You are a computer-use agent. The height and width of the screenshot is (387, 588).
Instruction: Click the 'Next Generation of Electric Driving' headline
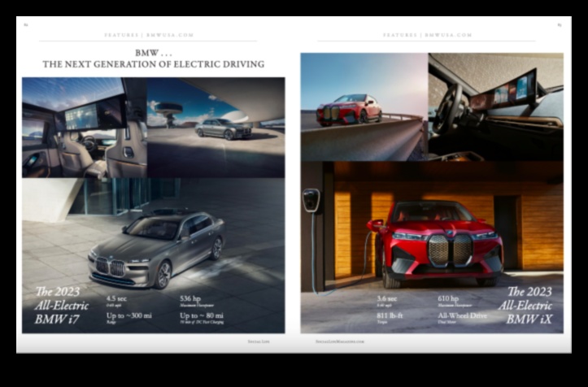pyautogui.click(x=153, y=63)
